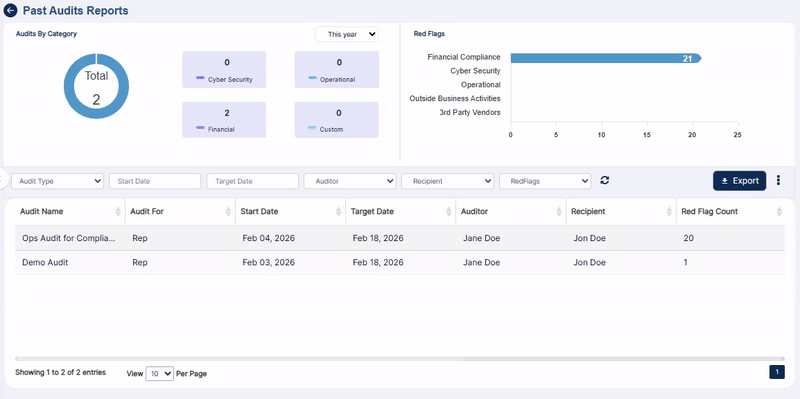The height and width of the screenshot is (399, 800).
Task: Click the Feb 04, 2026 start date cell
Action: click(x=268, y=238)
